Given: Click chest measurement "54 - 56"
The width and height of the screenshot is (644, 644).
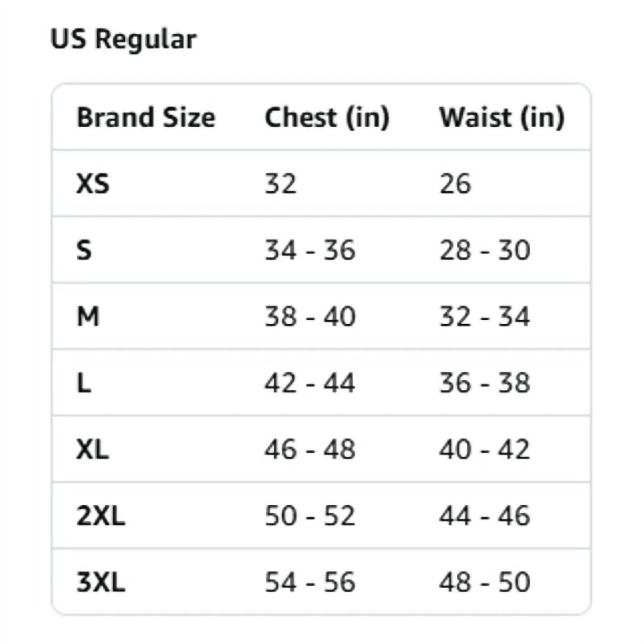Looking at the screenshot, I should click(x=310, y=582).
